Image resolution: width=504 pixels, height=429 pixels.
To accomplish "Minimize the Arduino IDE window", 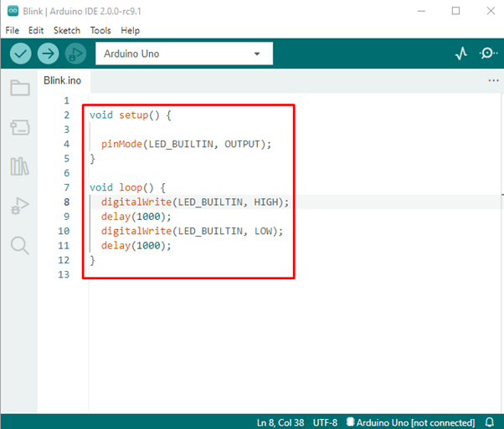I will click(x=421, y=11).
